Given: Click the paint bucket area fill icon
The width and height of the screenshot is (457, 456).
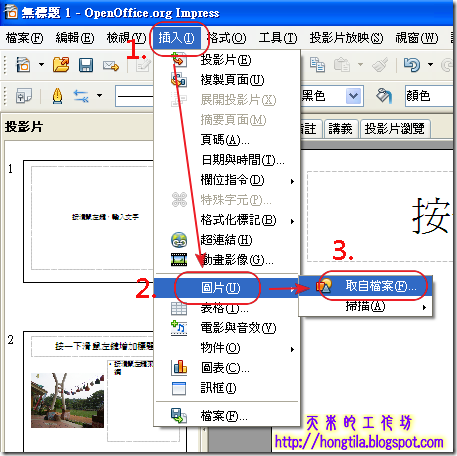Looking at the screenshot, I should point(384,96).
